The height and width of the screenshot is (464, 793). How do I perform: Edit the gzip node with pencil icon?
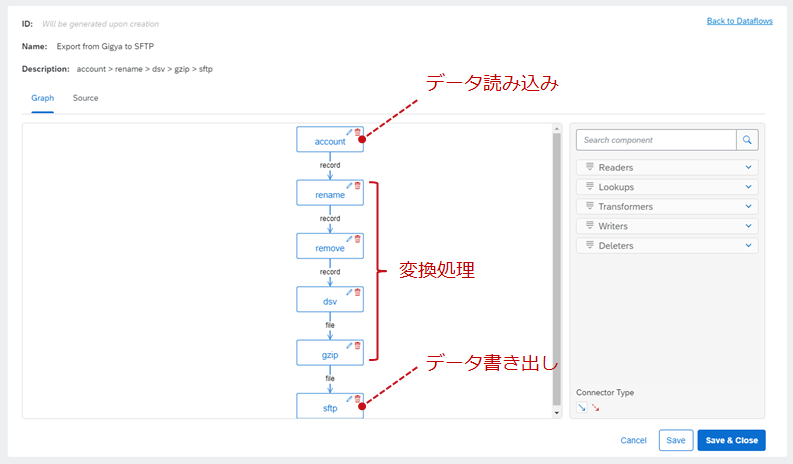[349, 346]
